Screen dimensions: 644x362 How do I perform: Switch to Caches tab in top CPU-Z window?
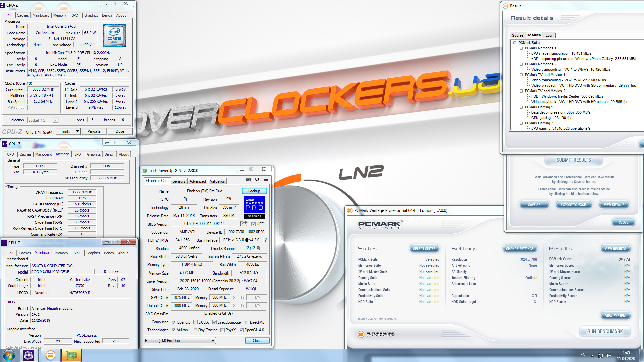[22, 15]
